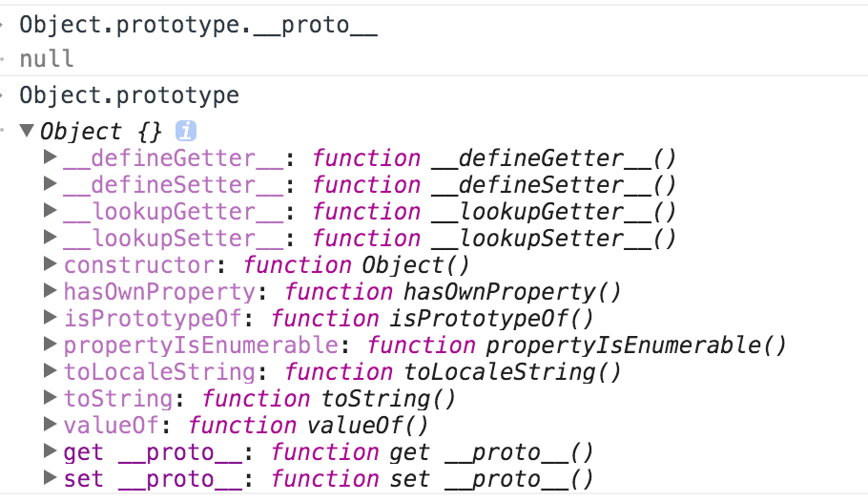Screen dimensions: 868x502
Task: Expand the set __proto__ accessor
Action: (x=51, y=477)
